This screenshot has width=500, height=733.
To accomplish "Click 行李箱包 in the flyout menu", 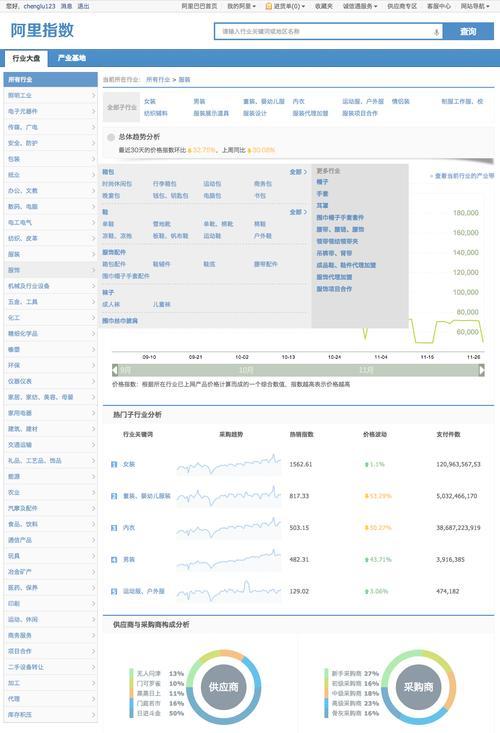I will click(x=164, y=184).
